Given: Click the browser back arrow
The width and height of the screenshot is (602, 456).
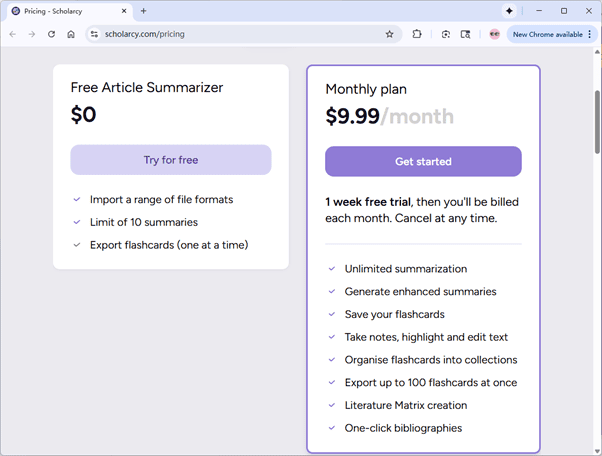Looking at the screenshot, I should point(12,34).
